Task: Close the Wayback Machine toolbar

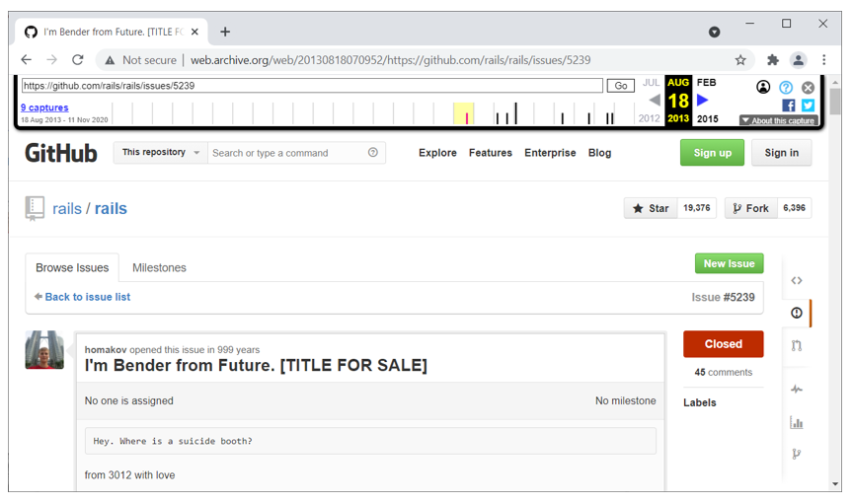Action: (x=808, y=87)
